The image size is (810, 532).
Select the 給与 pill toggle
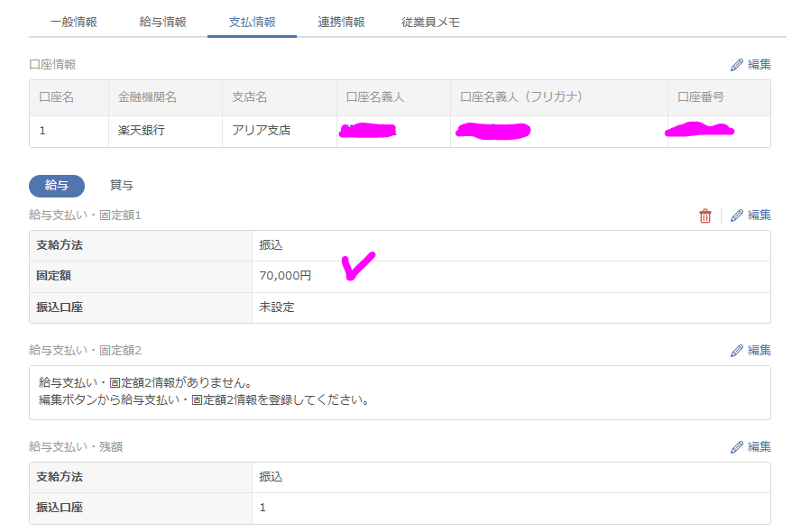(57, 186)
